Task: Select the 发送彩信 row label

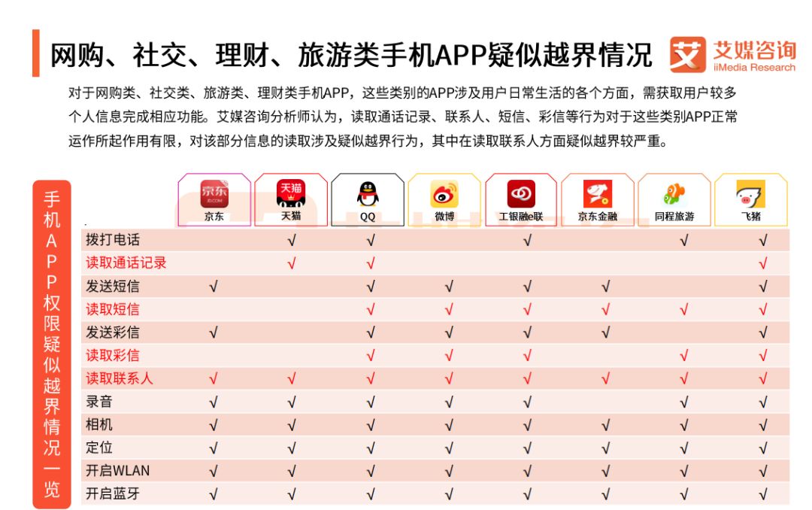Action: [113, 332]
